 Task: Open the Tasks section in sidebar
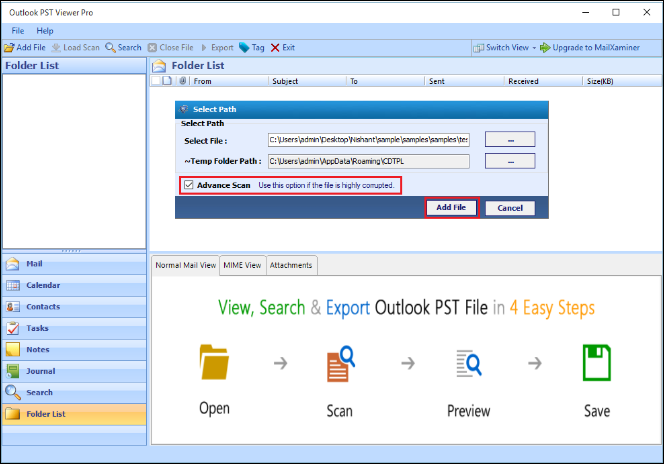pos(74,328)
